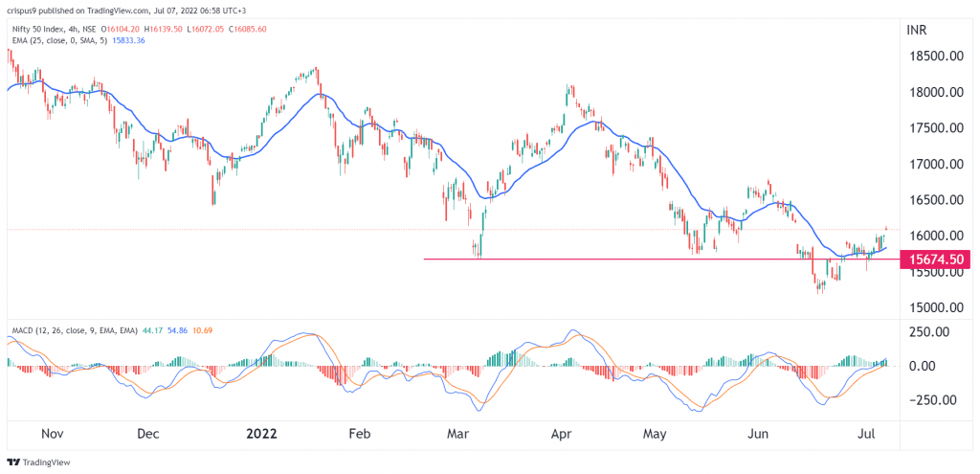Screen dimensions: 980x474
Task: Click the 16000.00 price axis label
Action: [x=936, y=236]
